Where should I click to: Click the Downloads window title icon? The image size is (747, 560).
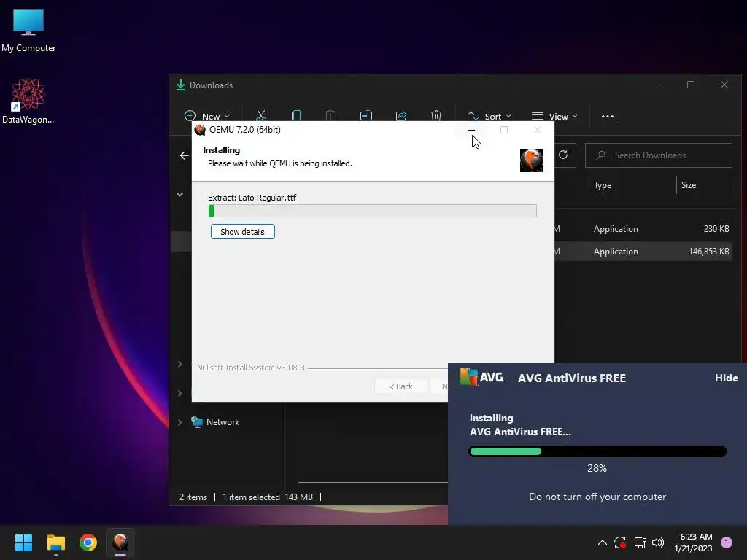click(x=181, y=85)
